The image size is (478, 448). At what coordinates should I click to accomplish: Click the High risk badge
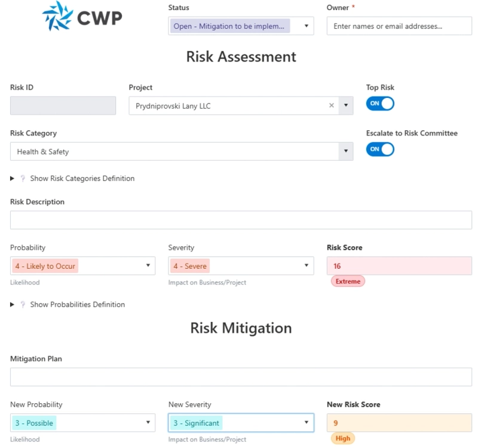(x=342, y=438)
